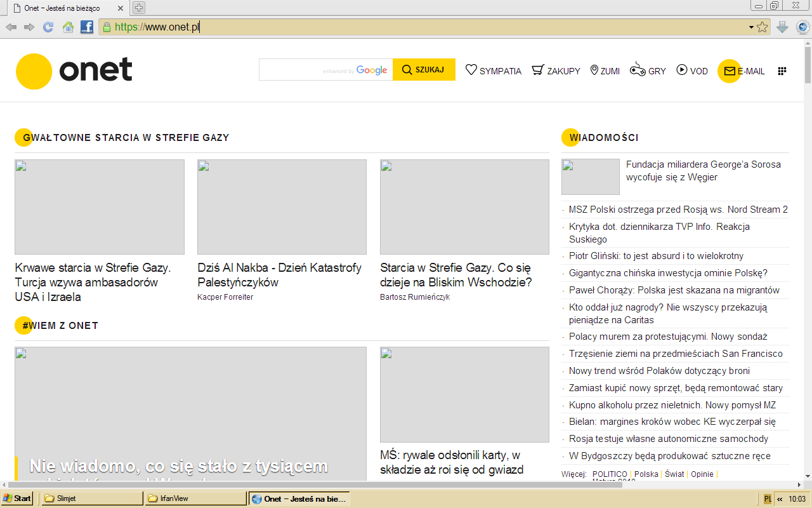Open the Piotr Gliński absurd headline
Screen dimensions: 812x508
coord(656,256)
